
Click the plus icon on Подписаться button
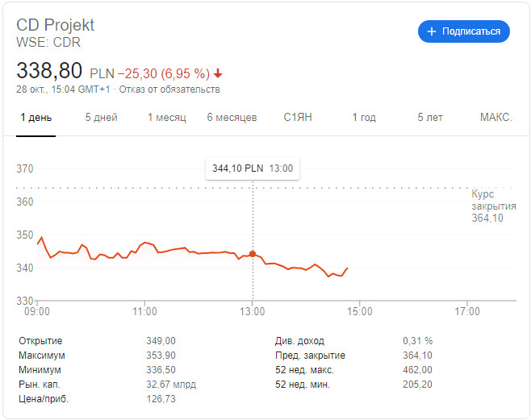(433, 31)
